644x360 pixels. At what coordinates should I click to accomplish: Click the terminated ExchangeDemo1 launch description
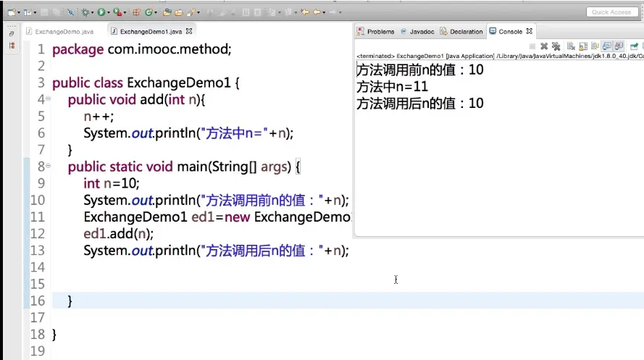click(x=500, y=56)
